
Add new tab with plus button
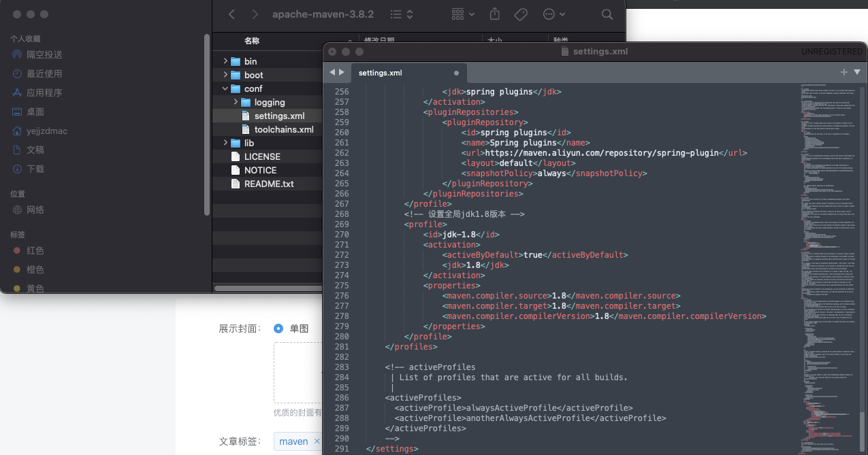pyautogui.click(x=844, y=72)
